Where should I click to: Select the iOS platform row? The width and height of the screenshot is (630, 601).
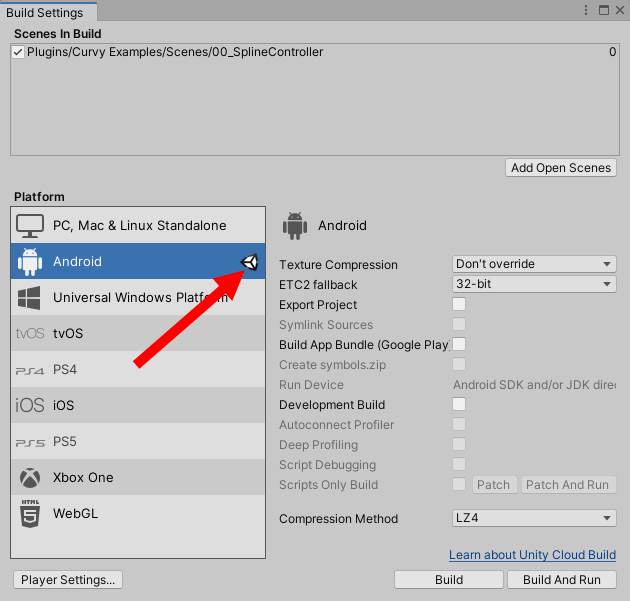coord(138,405)
